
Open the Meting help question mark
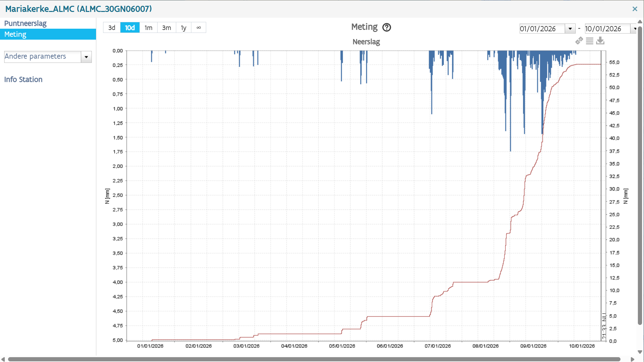tap(387, 27)
